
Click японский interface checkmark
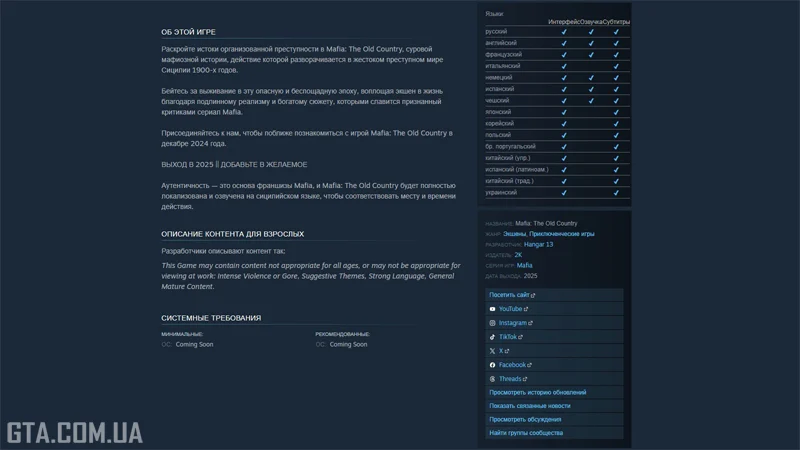[x=564, y=112]
